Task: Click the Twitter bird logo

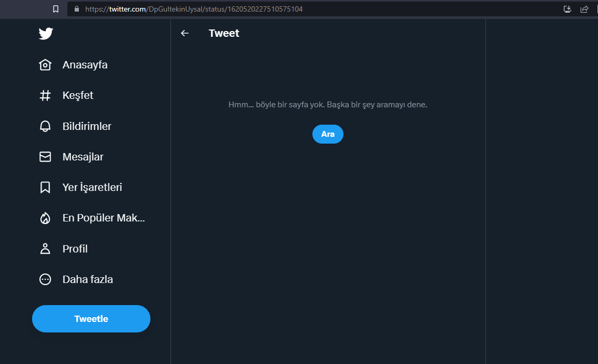Action: point(46,34)
